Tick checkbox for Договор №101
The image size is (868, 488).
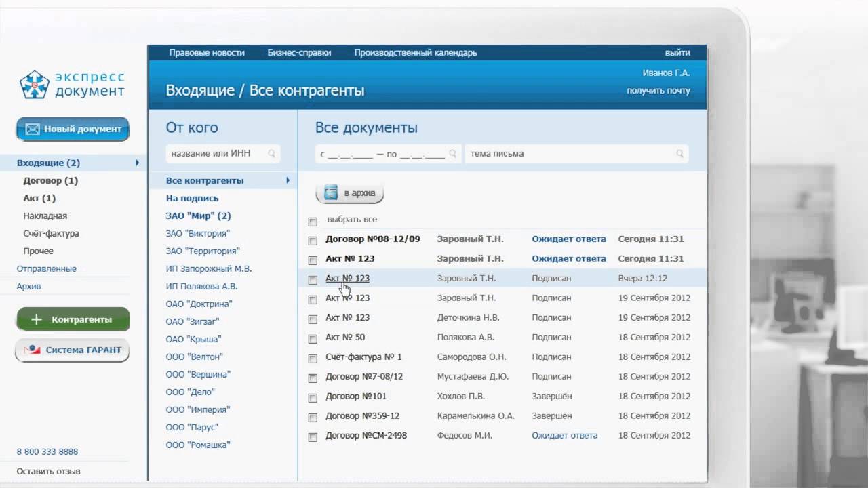point(313,398)
